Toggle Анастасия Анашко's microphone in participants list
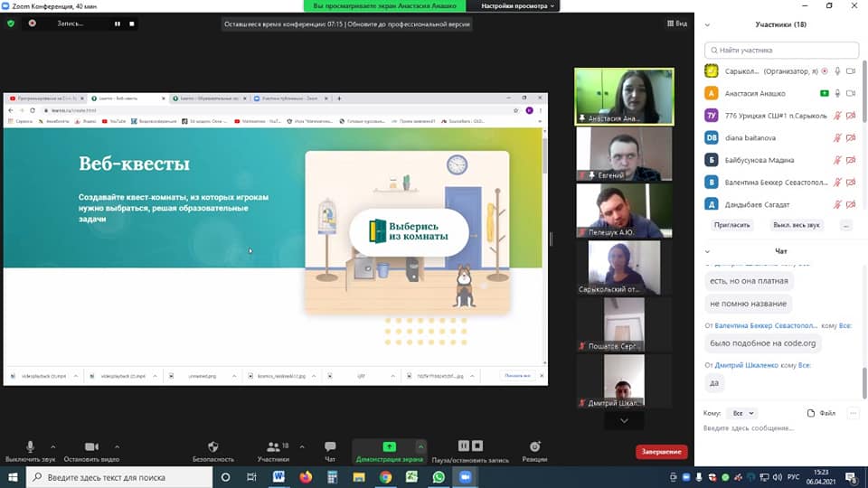Image resolution: width=868 pixels, height=488 pixels. click(x=838, y=93)
